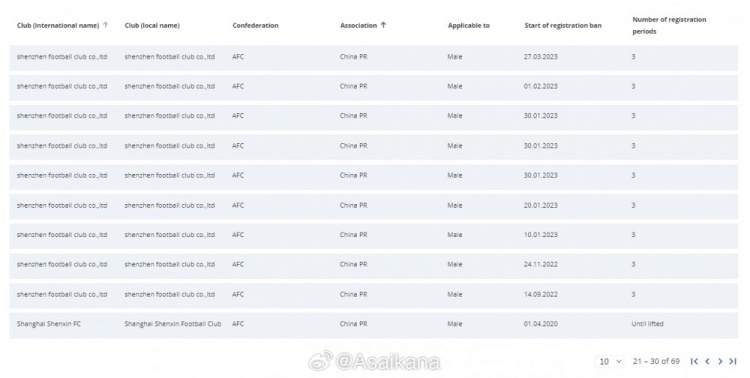Go to the first page of results
750x378 pixels.
click(694, 361)
